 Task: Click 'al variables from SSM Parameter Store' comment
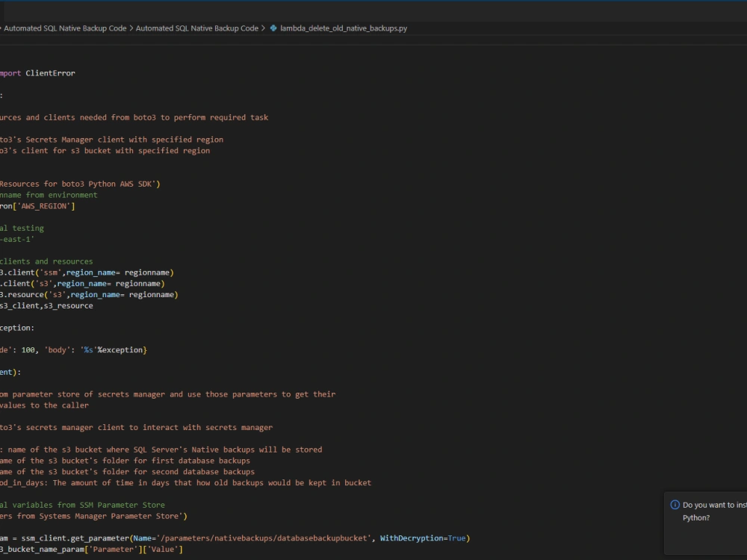[x=82, y=505]
